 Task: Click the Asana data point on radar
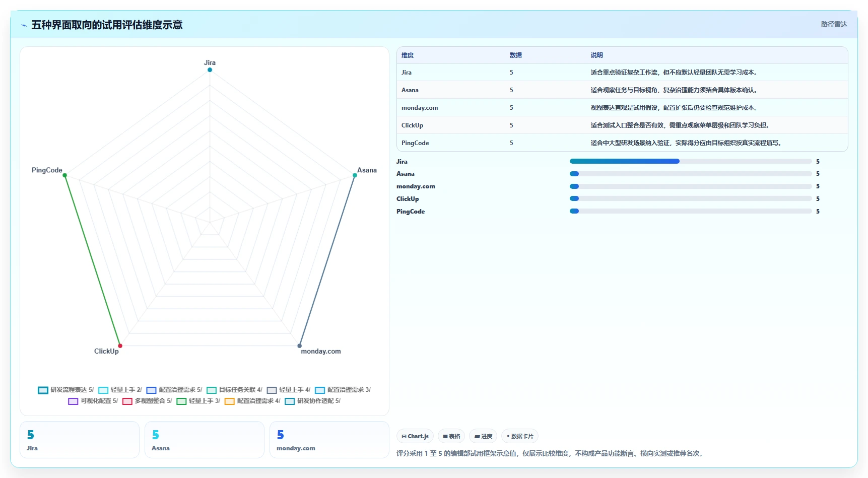(x=355, y=175)
